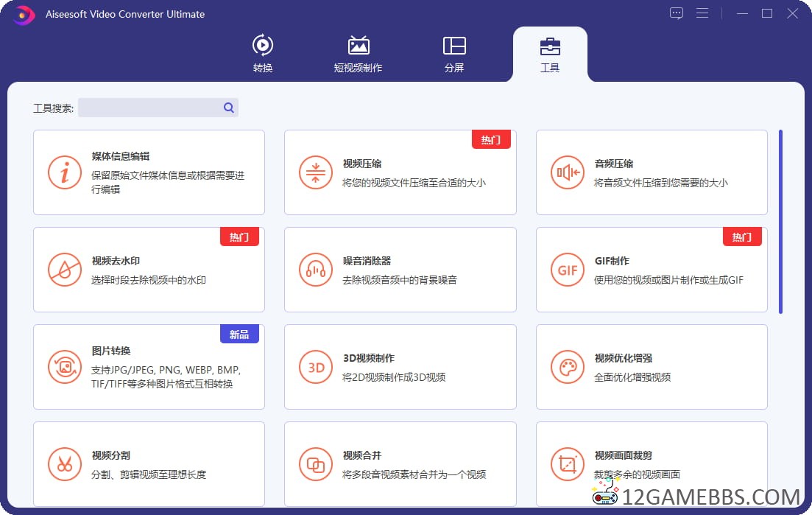Click the 图片转换 title text
The height and width of the screenshot is (515, 812).
[x=111, y=351]
